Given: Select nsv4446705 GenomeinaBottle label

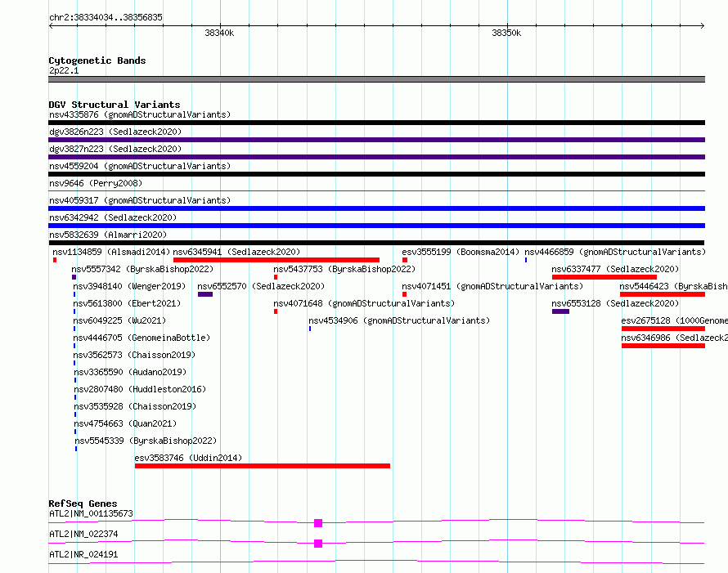Looking at the screenshot, I should pos(142,338).
